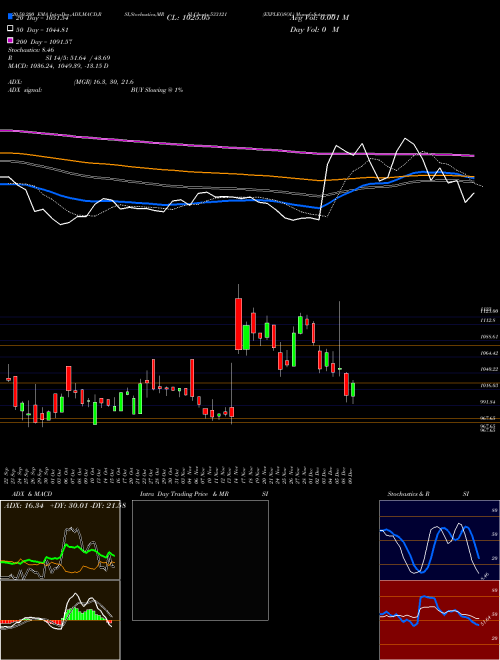The width and height of the screenshot is (500, 660).
Task: Click the tallest red candlestick body
Action: [239, 324]
